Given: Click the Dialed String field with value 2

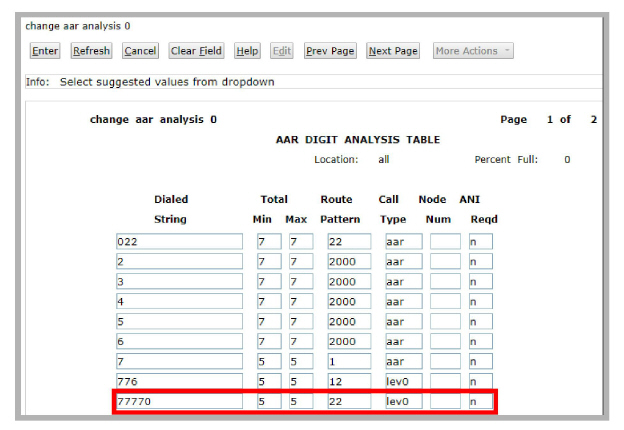Looking at the screenshot, I should 179,261.
